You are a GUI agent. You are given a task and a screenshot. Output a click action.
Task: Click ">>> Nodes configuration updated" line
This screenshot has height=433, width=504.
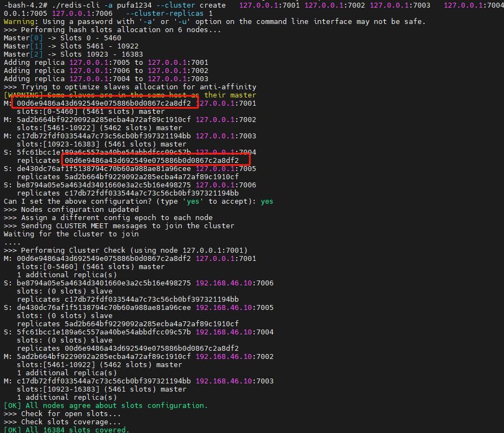pyautogui.click(x=71, y=210)
